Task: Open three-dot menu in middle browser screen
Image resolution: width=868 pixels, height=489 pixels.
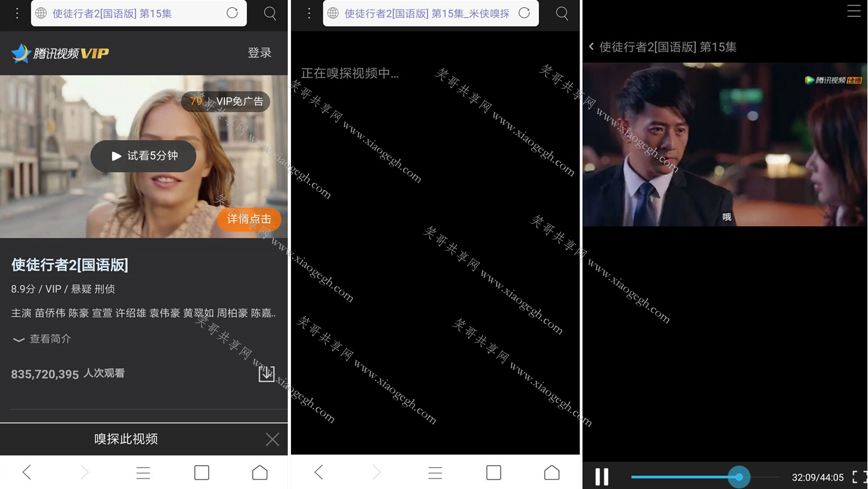Action: 309,13
